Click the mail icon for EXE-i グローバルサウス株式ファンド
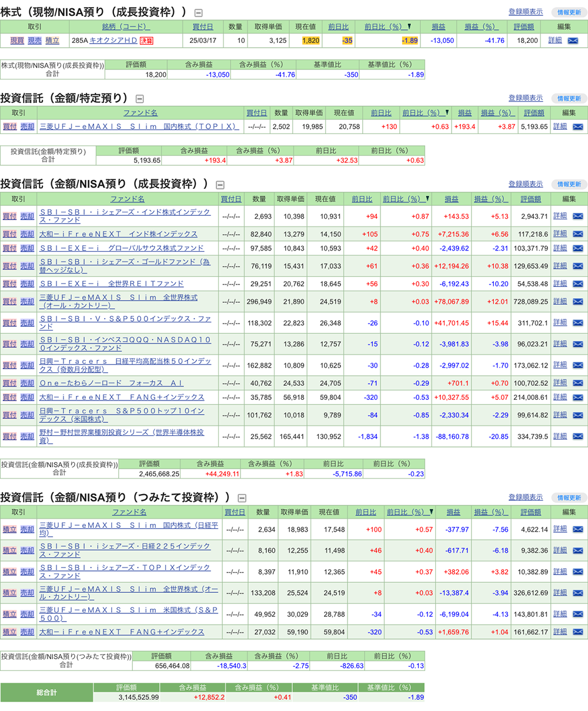Viewport: 588px width, 711px height. tap(577, 248)
